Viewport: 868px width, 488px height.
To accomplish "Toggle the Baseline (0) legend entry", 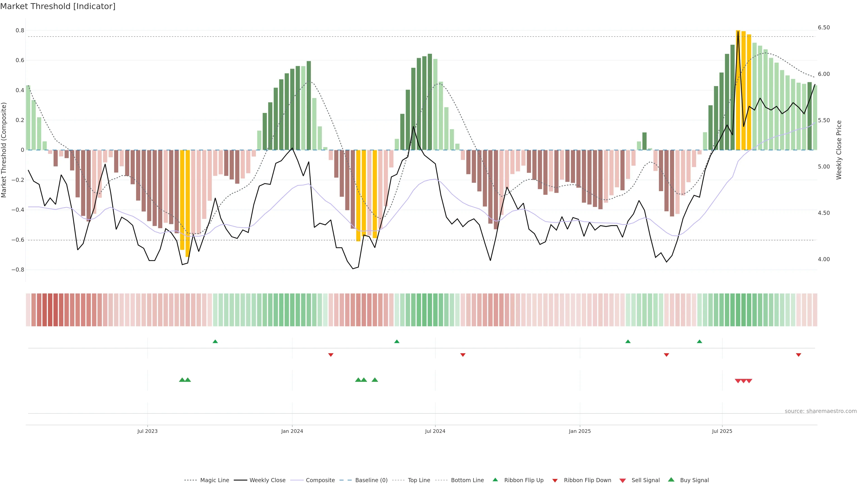I will [x=371, y=480].
